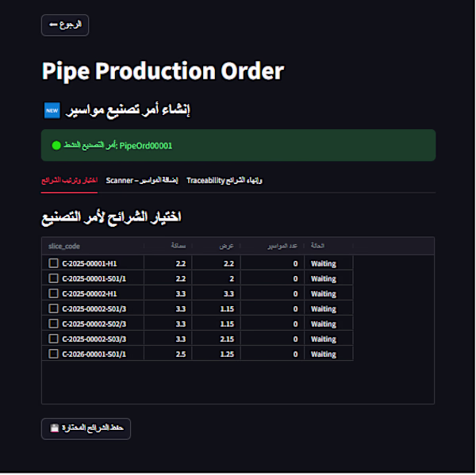The height and width of the screenshot is (475, 476).
Task: Select the C-2025-00002-H1 slice checkbox
Action: tap(53, 293)
